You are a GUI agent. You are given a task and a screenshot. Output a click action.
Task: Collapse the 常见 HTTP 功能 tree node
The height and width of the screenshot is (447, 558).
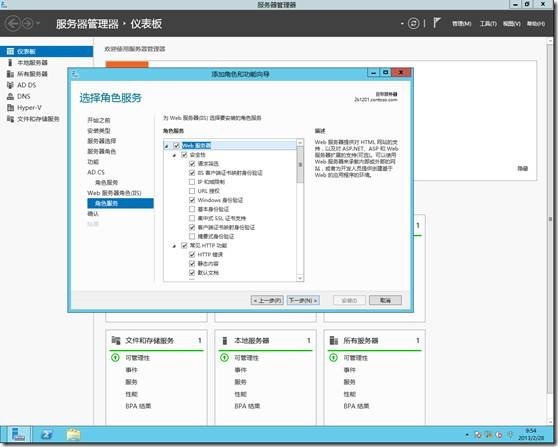coord(174,246)
